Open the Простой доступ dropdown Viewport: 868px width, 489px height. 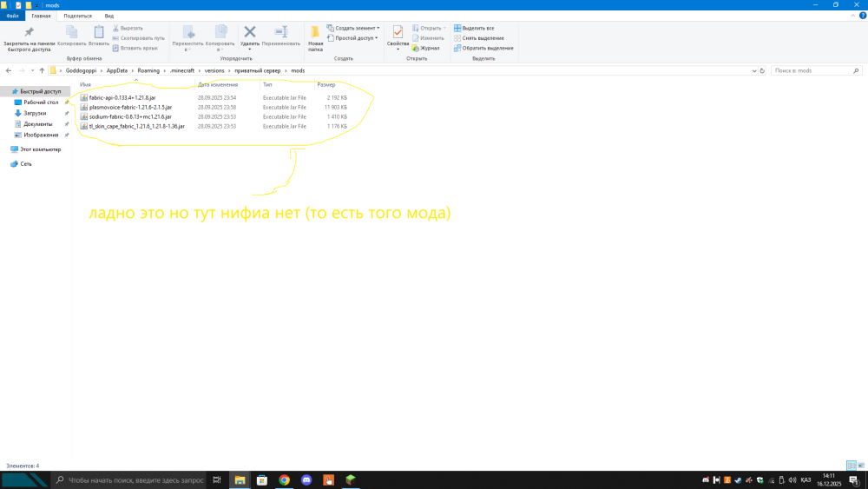click(x=352, y=38)
